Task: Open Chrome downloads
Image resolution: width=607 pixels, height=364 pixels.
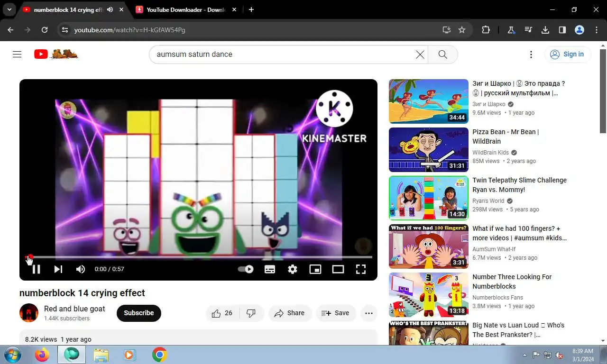Action: point(545,30)
